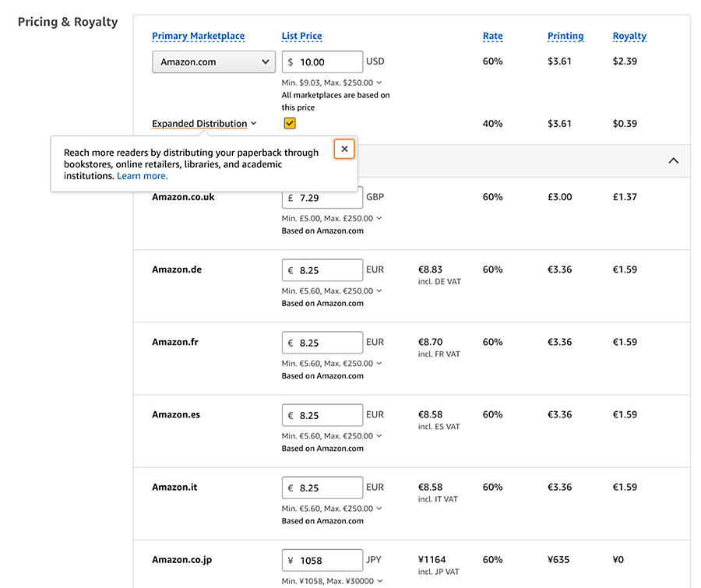Click the Amazon.co.uk GBP price field
Screen dimensions: 701x588
(322, 198)
